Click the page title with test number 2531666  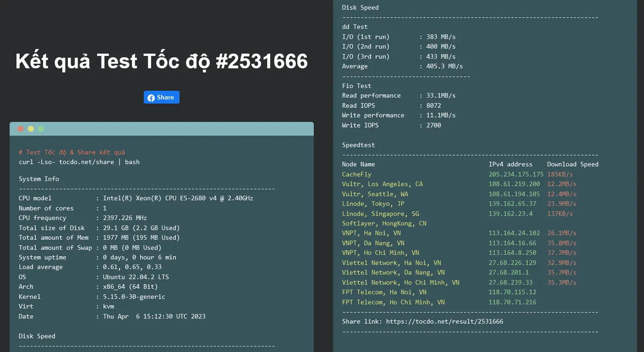tap(161, 61)
